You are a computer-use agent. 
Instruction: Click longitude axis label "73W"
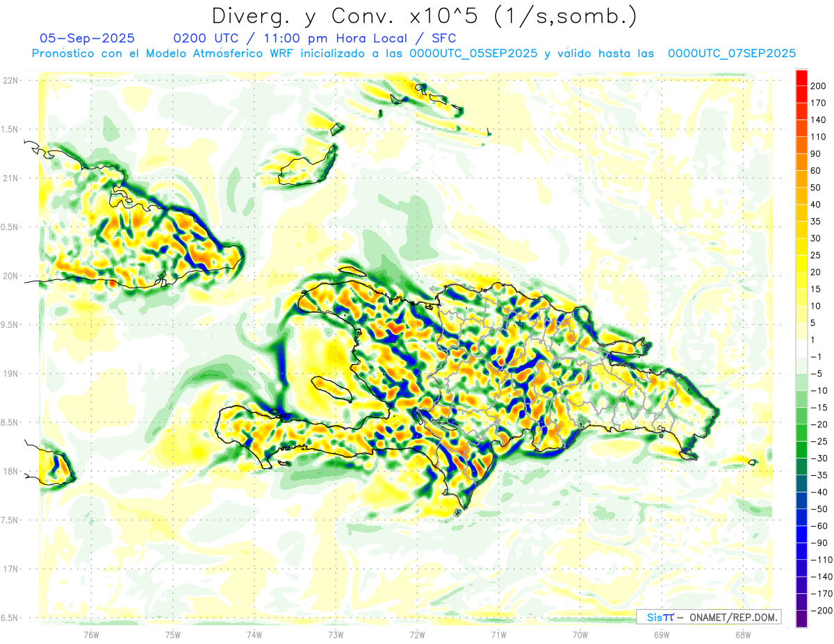click(x=335, y=634)
